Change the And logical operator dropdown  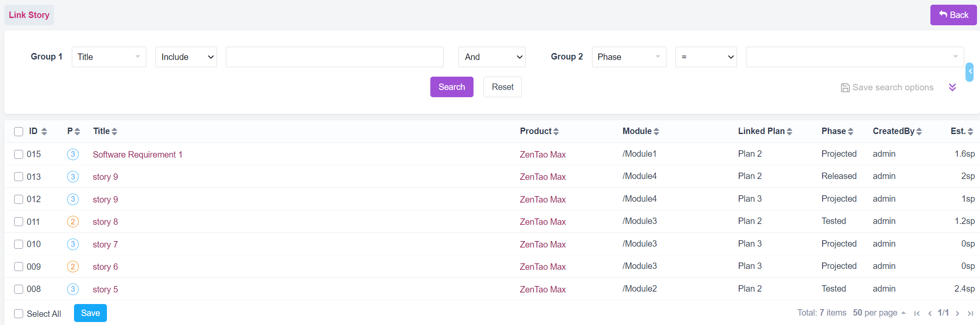click(492, 57)
